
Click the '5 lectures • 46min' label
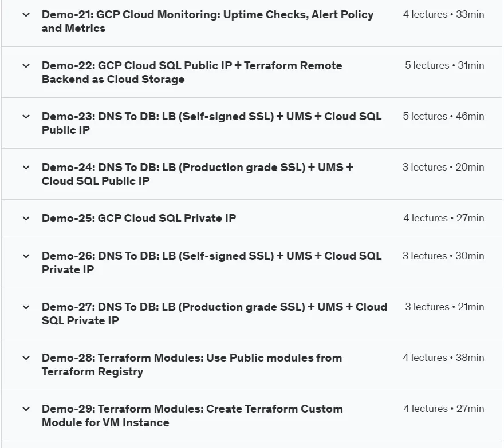tap(443, 116)
